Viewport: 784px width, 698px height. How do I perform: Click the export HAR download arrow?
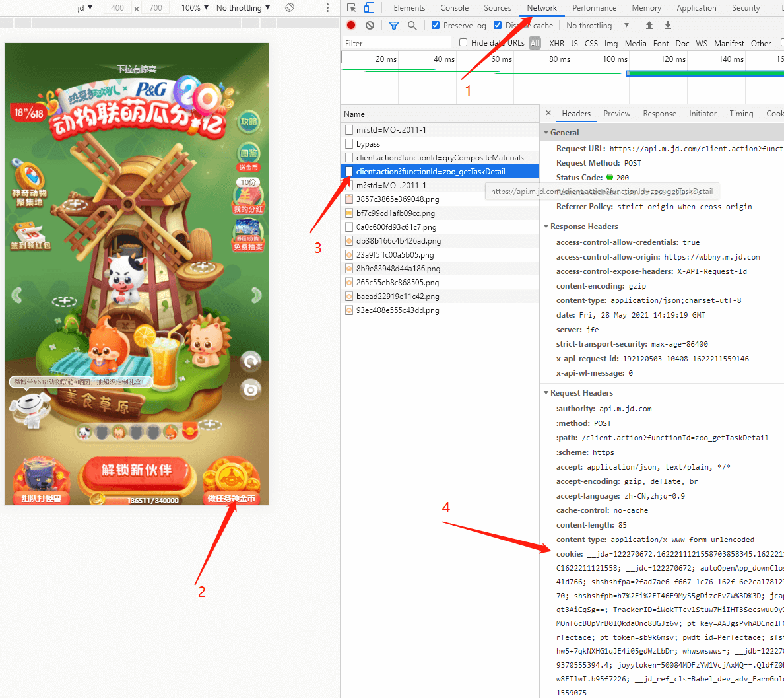(x=668, y=25)
